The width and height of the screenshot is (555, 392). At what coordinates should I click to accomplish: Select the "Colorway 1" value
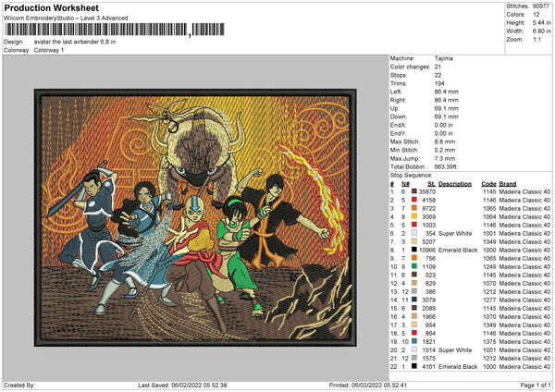49,50
